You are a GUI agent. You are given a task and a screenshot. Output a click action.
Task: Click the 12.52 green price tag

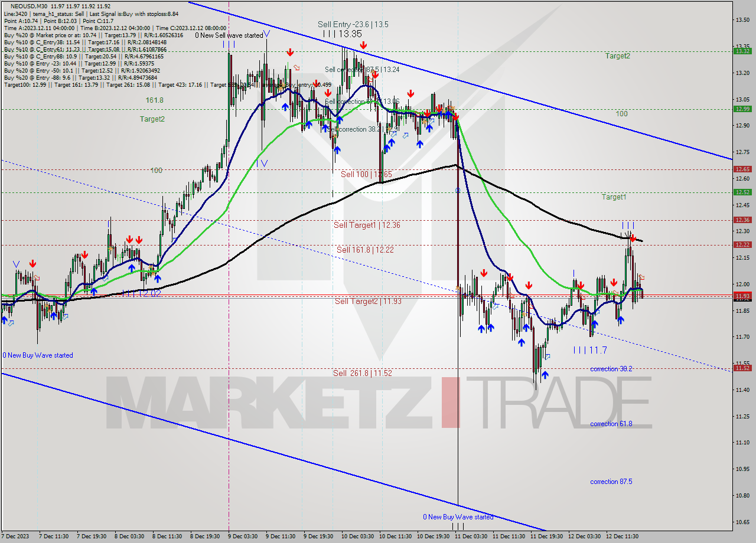pos(742,192)
